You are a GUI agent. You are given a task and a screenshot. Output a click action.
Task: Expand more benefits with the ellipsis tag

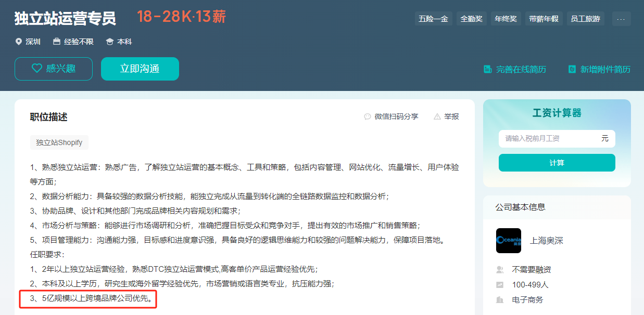point(621,19)
